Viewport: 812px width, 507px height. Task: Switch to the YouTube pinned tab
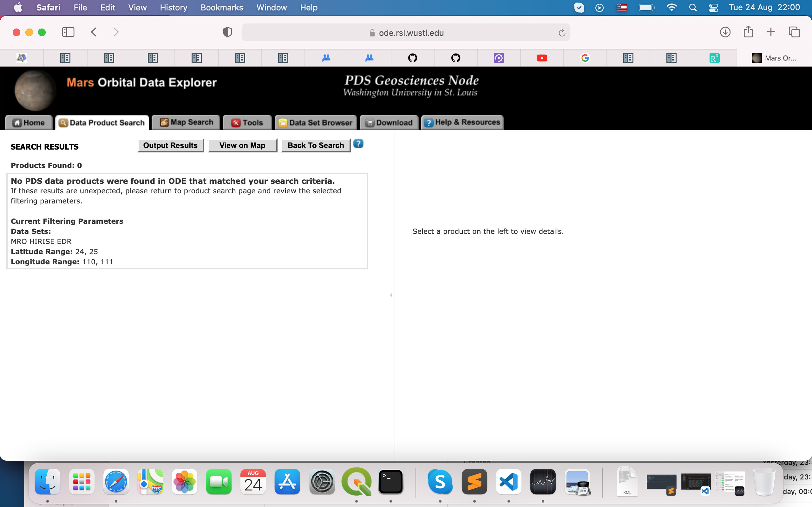coord(541,58)
